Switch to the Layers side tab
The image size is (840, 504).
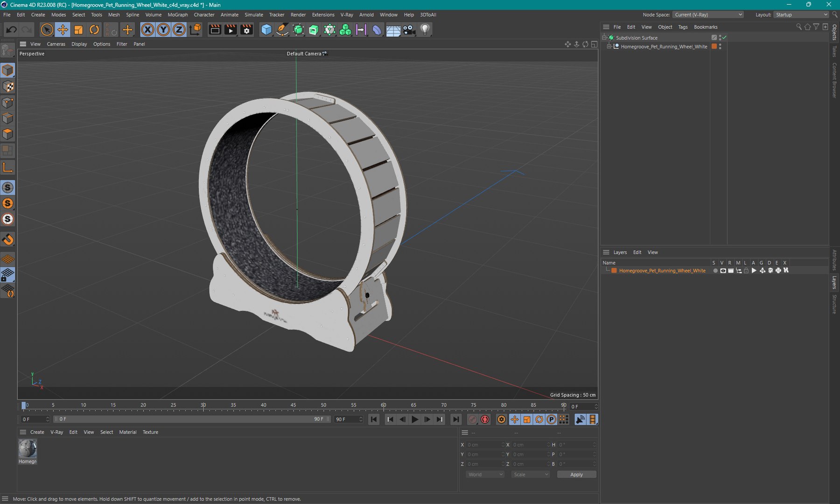click(x=834, y=282)
